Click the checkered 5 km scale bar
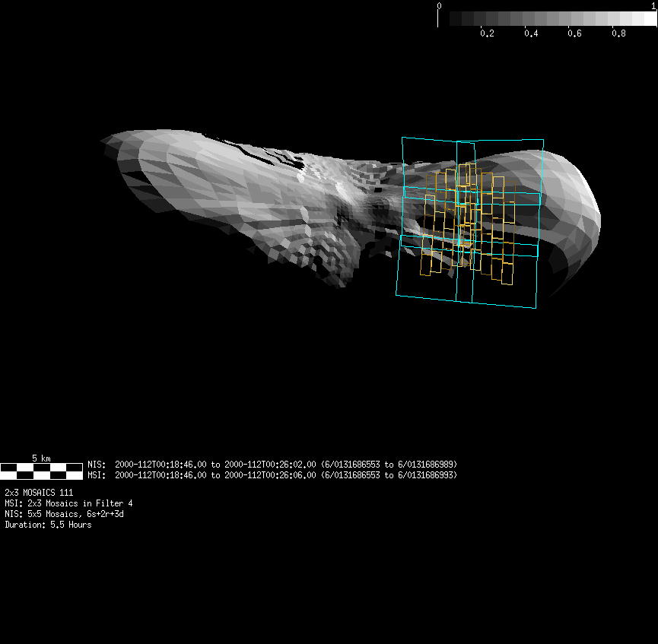Viewport: 658px width, 644px height. pos(41,471)
